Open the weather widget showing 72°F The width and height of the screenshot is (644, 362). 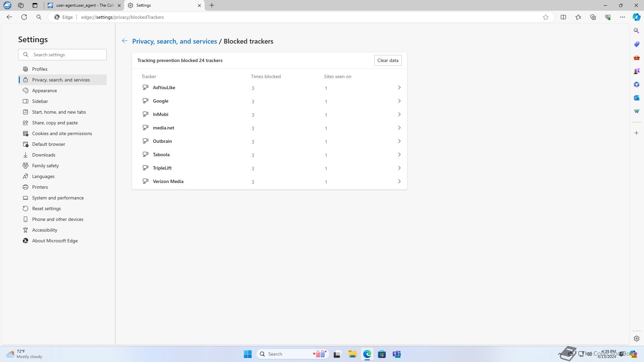tap(25, 354)
